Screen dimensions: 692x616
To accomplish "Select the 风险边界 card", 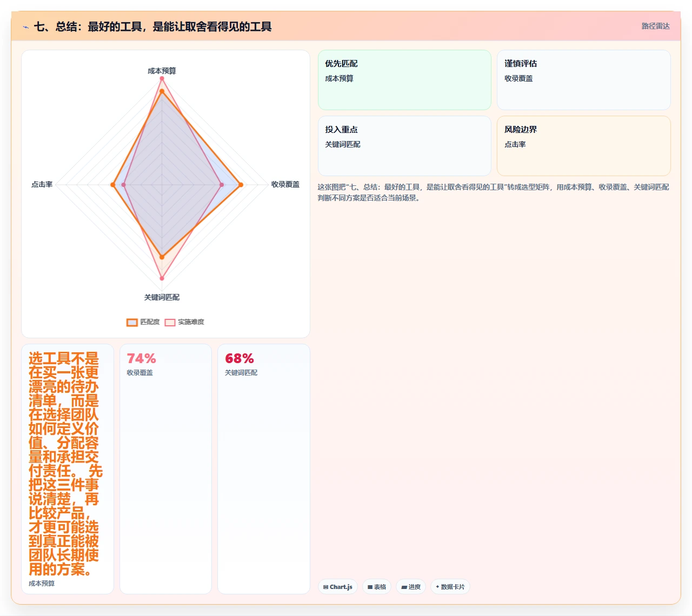I will click(x=584, y=146).
